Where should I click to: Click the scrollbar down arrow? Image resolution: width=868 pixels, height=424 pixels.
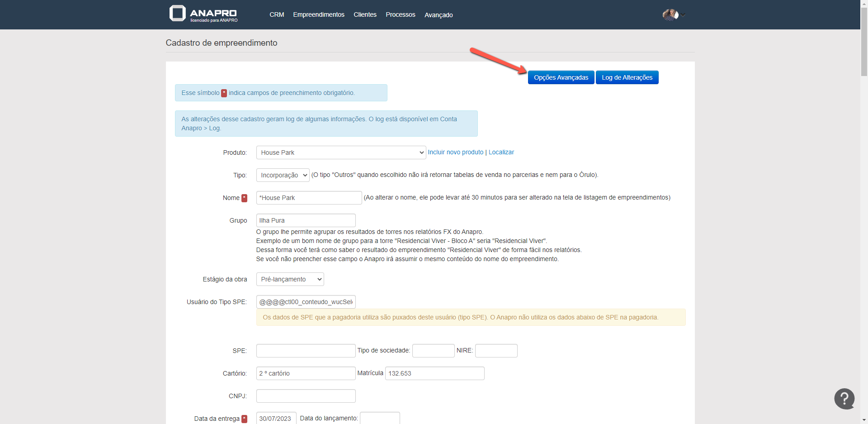(864, 420)
